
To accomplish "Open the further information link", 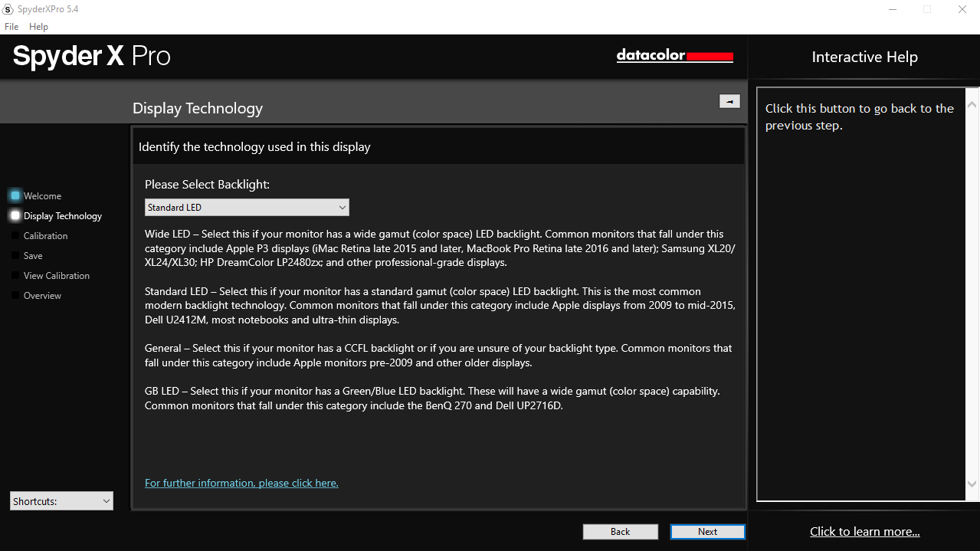I will pos(241,483).
